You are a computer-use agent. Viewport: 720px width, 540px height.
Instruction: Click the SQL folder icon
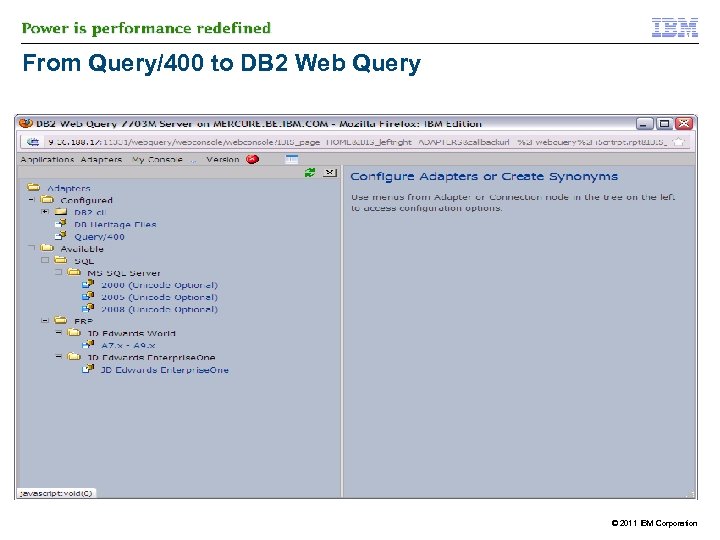[61, 260]
